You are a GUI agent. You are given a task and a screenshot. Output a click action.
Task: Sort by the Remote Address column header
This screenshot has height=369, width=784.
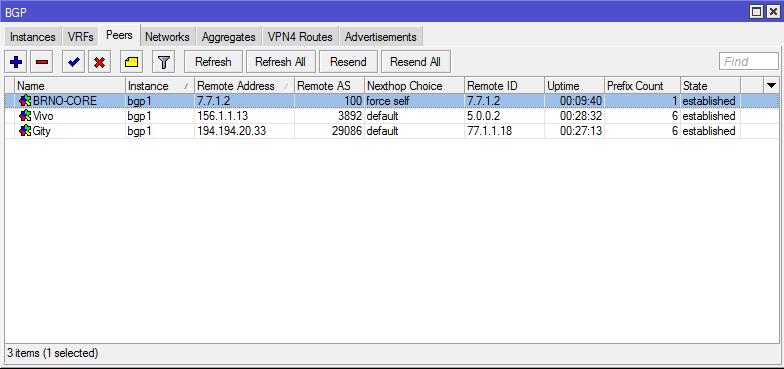coord(244,86)
